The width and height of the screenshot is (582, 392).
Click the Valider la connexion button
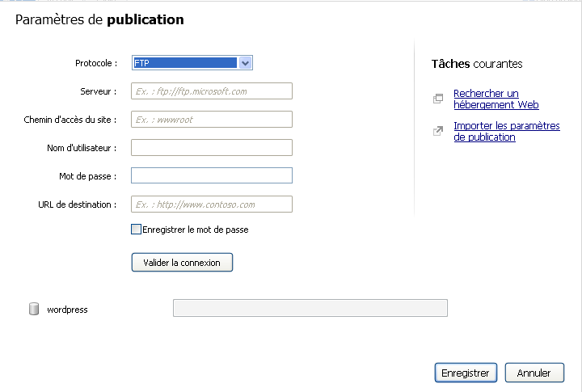pos(182,263)
